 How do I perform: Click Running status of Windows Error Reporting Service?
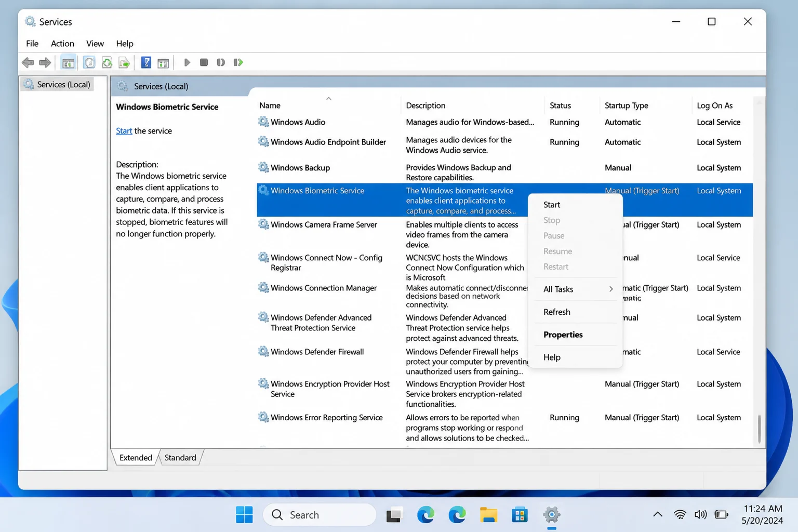click(564, 418)
